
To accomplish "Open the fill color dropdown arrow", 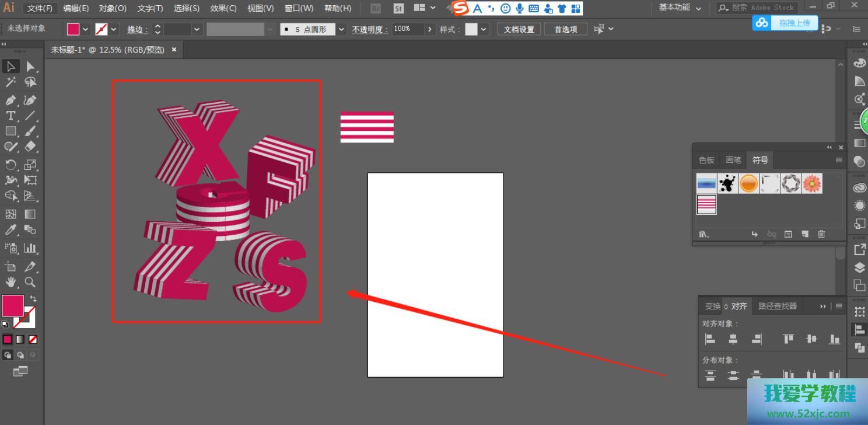I will click(x=86, y=29).
